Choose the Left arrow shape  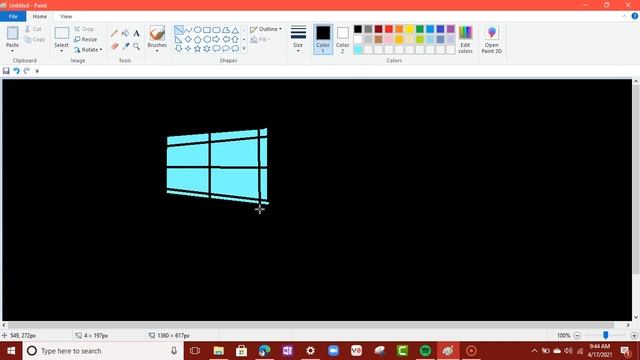226,39
